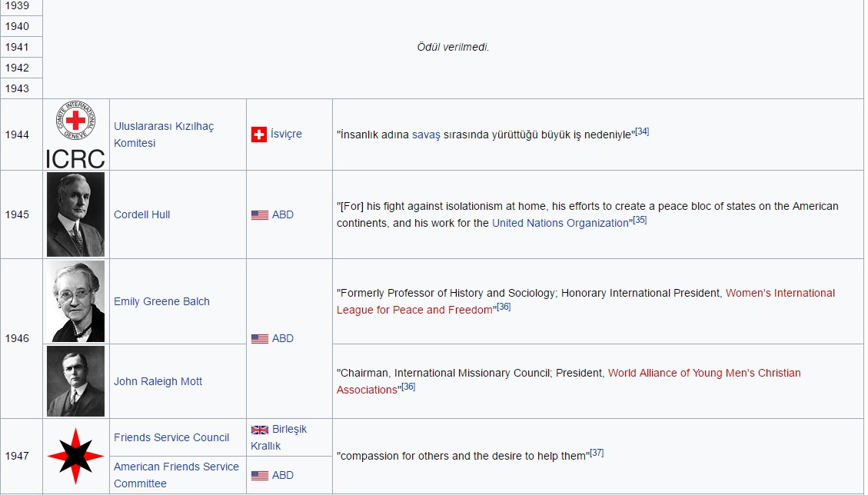
Task: Select the year cell 1939
Action: click(21, 7)
